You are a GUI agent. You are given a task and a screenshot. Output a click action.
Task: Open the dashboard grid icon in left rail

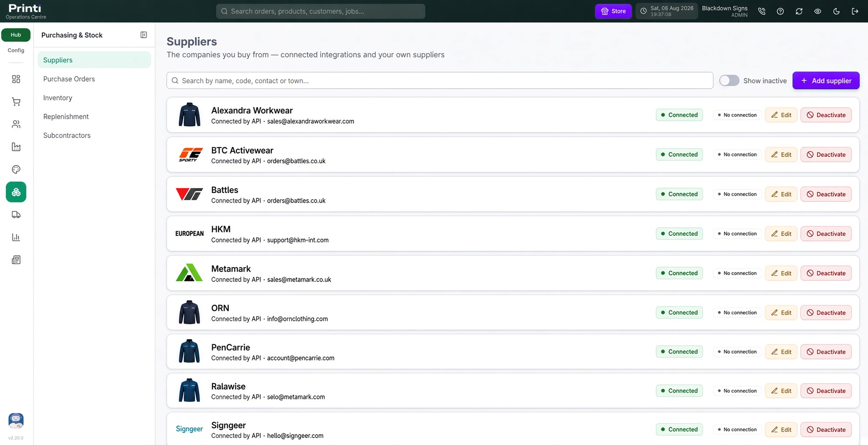16,79
